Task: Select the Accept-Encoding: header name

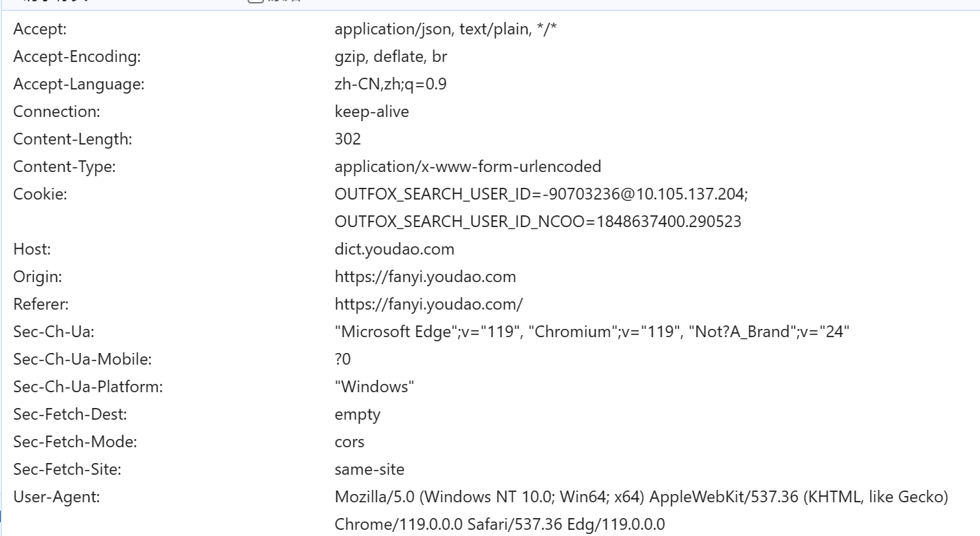Action: coord(77,56)
